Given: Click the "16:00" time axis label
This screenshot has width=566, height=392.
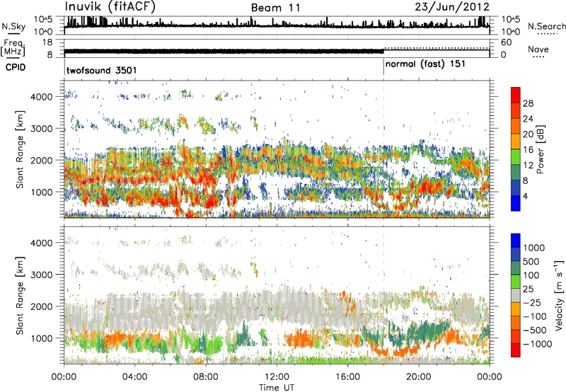Looking at the screenshot, I should [347, 377].
